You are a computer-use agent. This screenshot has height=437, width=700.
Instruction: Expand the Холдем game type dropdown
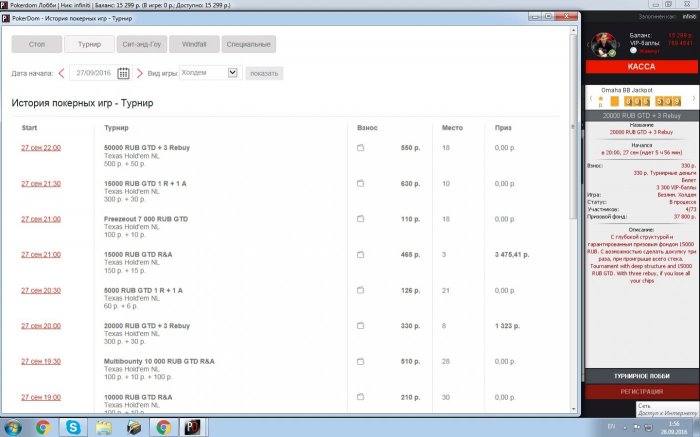(233, 73)
